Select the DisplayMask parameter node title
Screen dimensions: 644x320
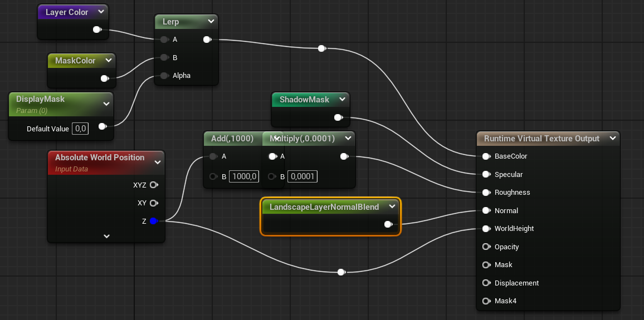click(x=40, y=99)
